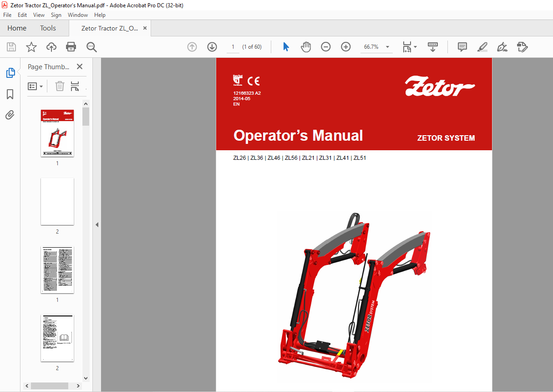This screenshot has width=553, height=392.
Task: Open the Bookmarks sidebar panel
Action: pos(10,94)
